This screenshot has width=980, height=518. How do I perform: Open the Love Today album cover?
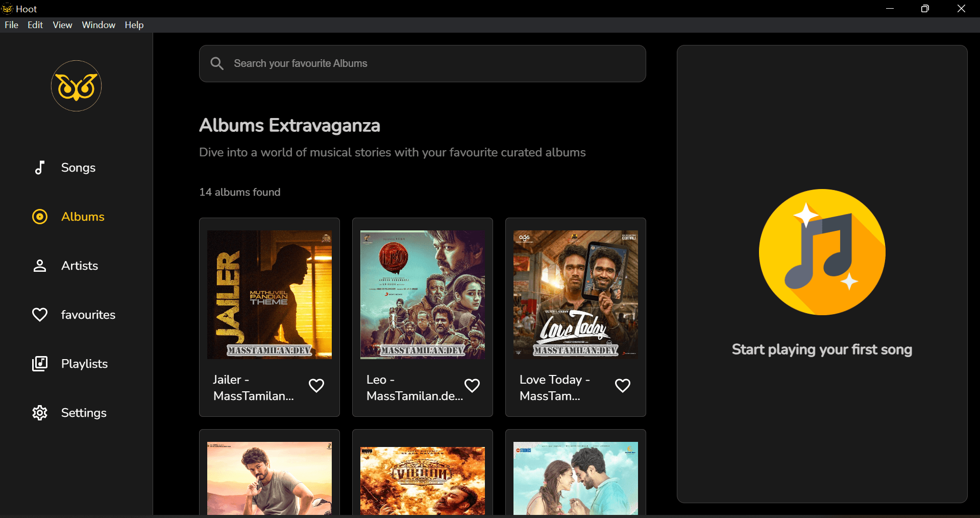(576, 295)
